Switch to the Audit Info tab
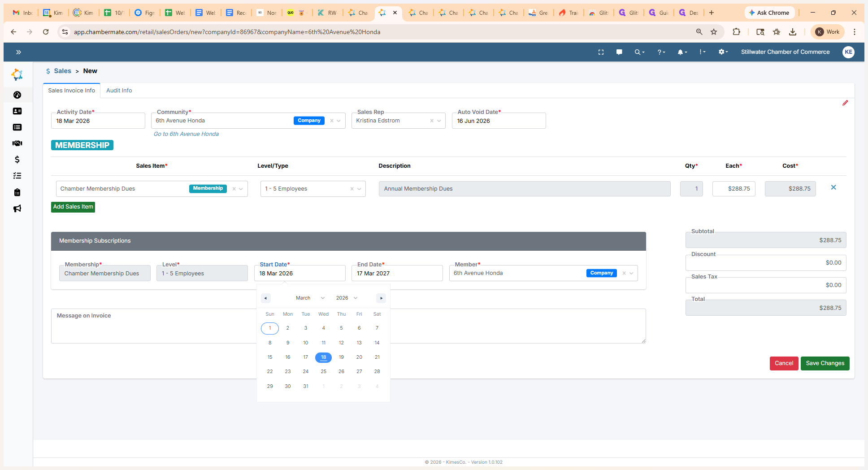The height and width of the screenshot is (470, 868). (119, 91)
